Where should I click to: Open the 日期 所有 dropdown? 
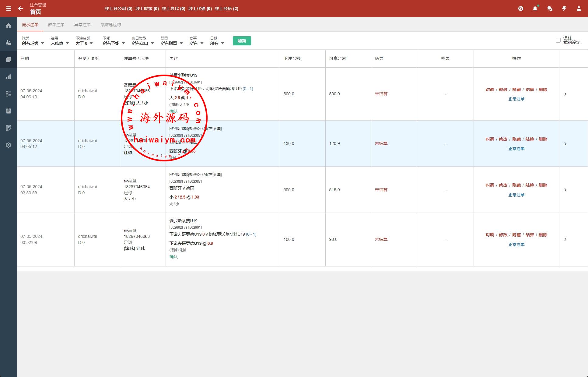pos(217,43)
